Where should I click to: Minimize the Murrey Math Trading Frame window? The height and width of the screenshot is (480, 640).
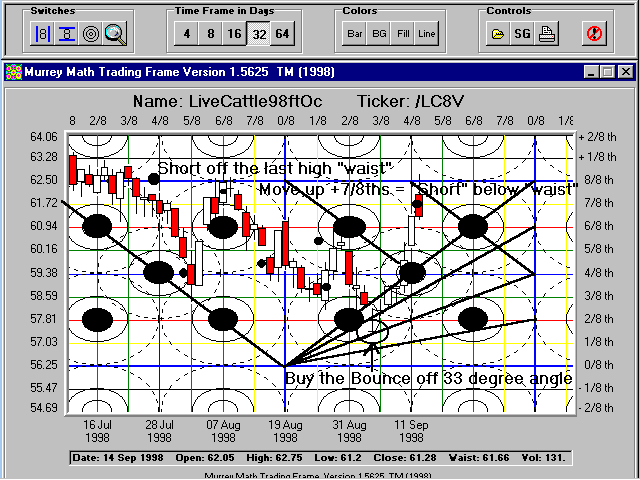coord(591,72)
